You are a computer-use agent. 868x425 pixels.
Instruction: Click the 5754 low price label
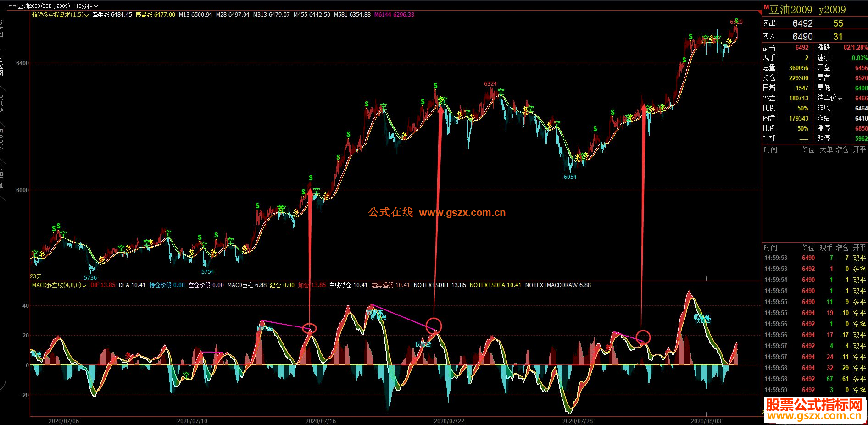click(207, 272)
